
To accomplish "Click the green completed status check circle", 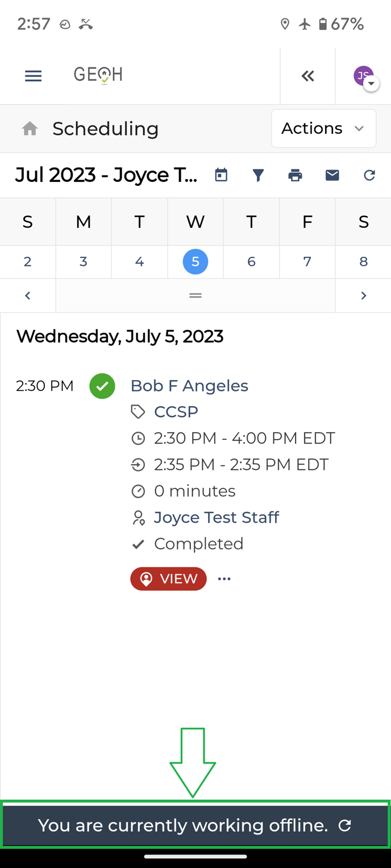I will (x=102, y=386).
